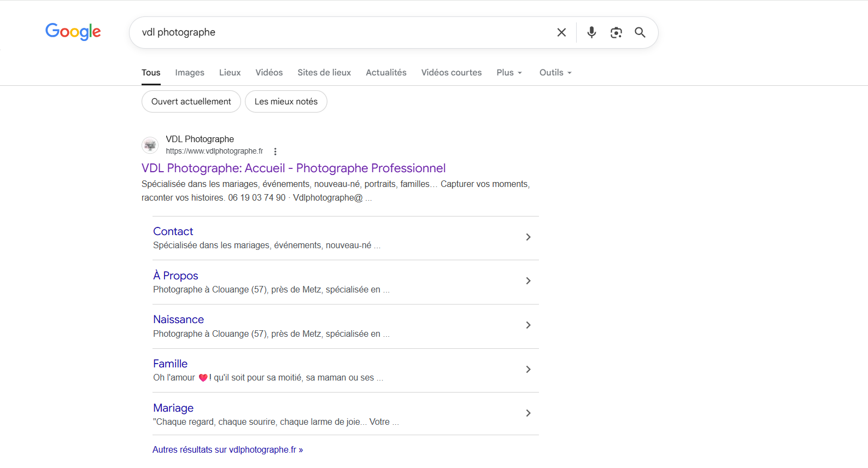Open the Mariage sitelink
Viewport: 868px width, 468px height.
tap(173, 408)
